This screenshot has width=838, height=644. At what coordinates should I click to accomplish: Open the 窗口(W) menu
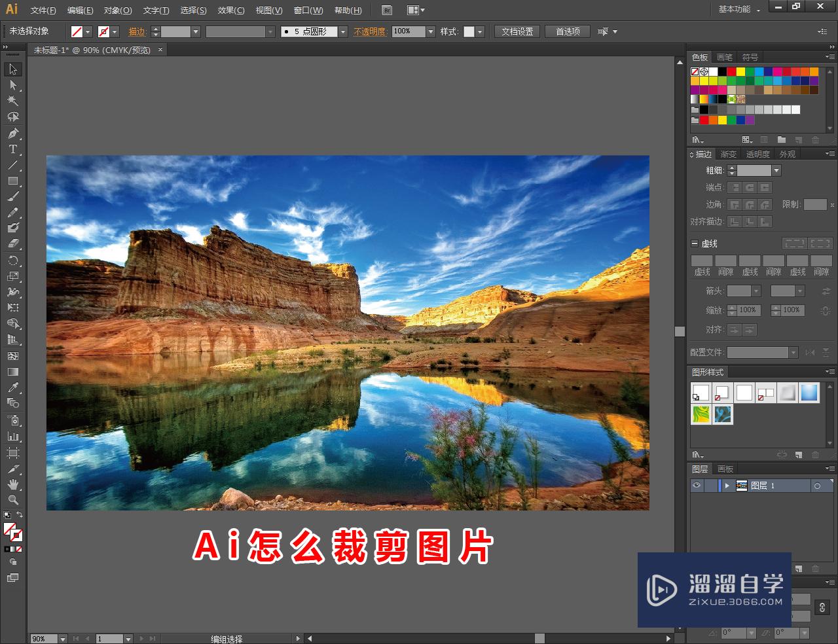click(308, 10)
